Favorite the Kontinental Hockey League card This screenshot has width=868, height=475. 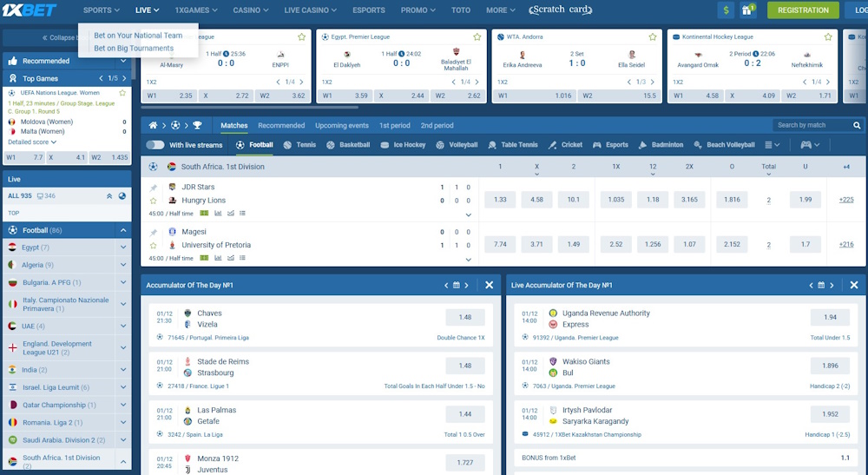pyautogui.click(x=828, y=37)
